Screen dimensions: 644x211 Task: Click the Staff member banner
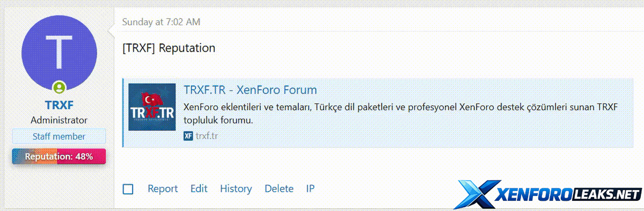coord(59,136)
